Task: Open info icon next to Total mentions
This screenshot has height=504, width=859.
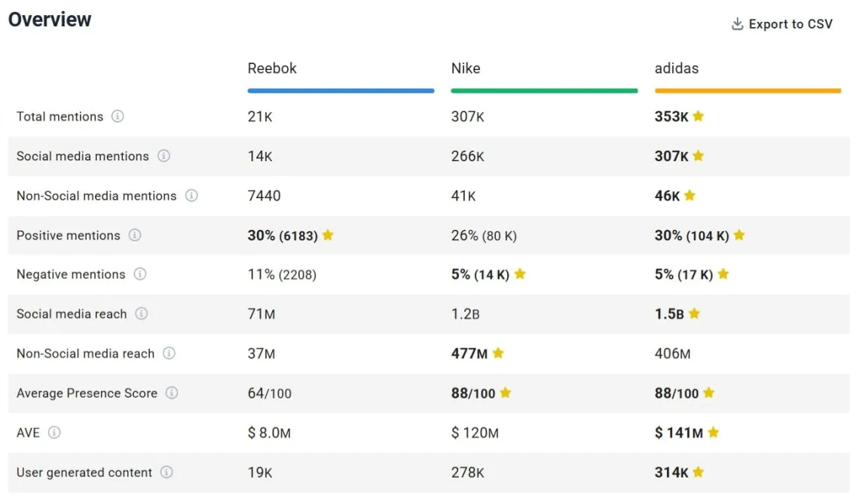Action: [118, 116]
